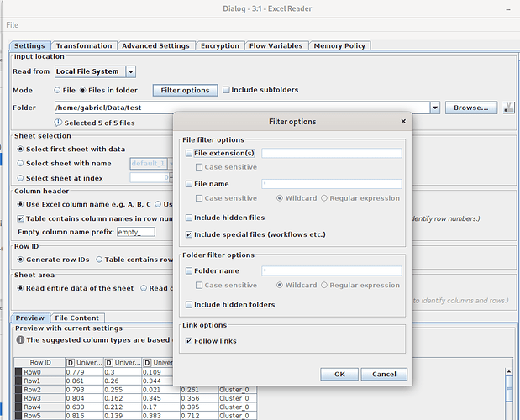Click the info icon next to 'Selected 5 of 5 files'

(x=58, y=123)
